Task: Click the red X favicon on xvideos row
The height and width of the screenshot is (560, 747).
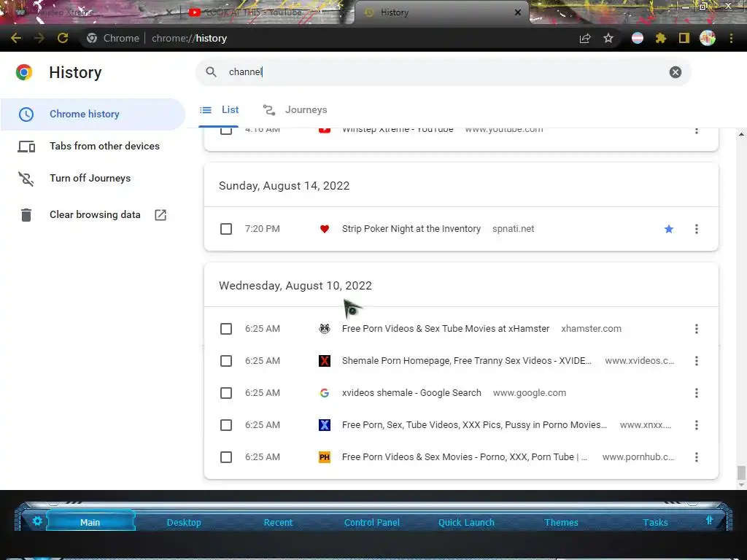Action: pyautogui.click(x=325, y=361)
